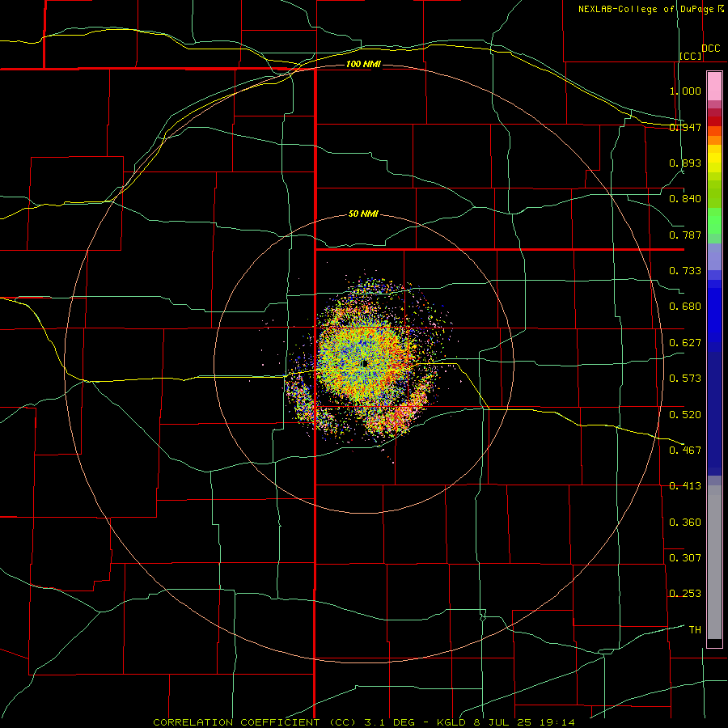728x728 pixels.
Task: Pick the pink segment of the color bar
Action: 714,87
